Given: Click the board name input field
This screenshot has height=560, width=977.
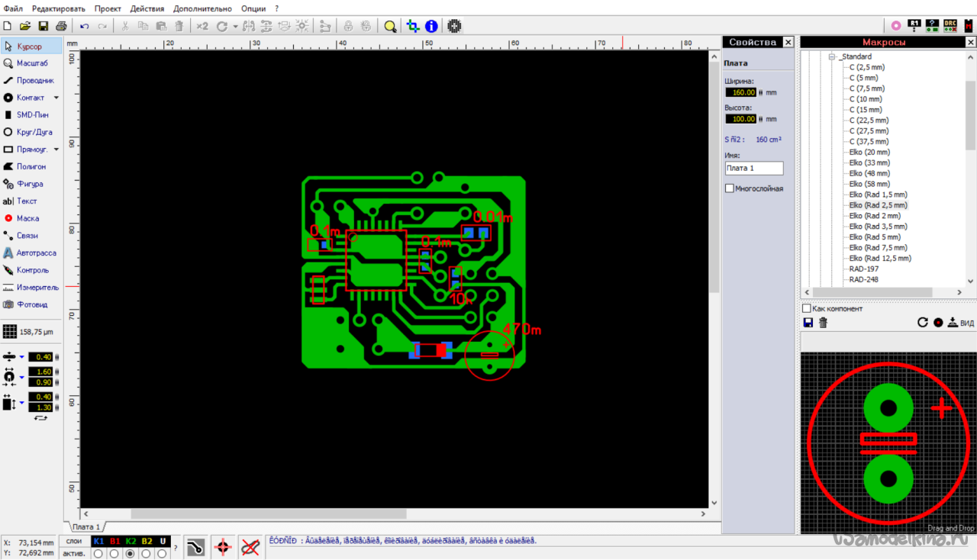Looking at the screenshot, I should (x=753, y=168).
